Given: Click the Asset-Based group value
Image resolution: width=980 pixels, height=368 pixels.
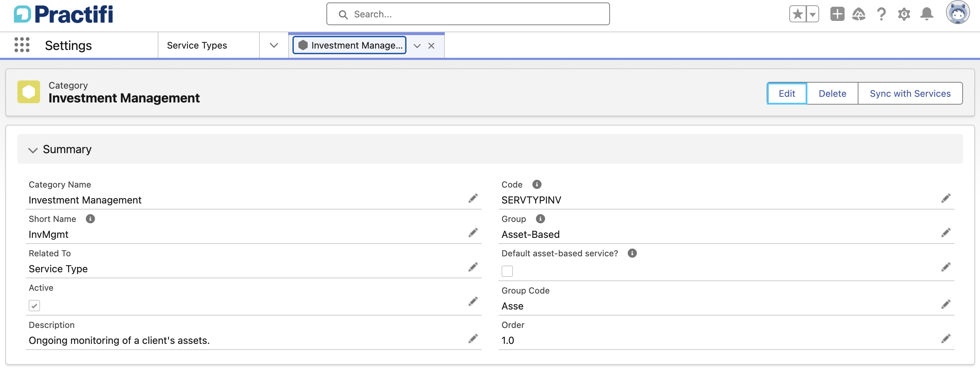Looking at the screenshot, I should click(530, 234).
